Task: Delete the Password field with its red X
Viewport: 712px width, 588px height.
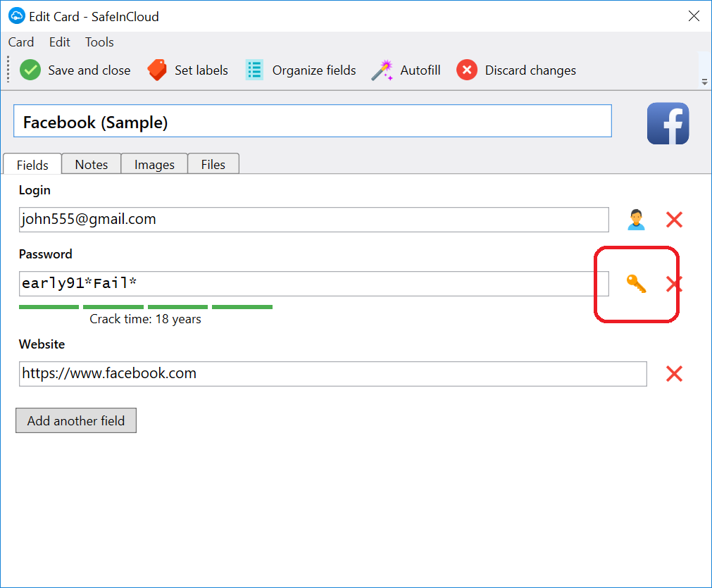Action: click(674, 284)
